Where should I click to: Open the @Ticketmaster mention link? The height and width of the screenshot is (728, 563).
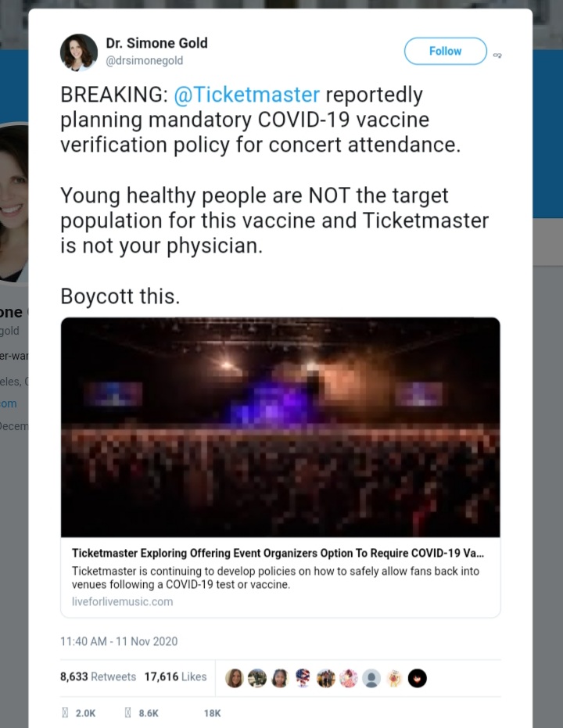[x=246, y=95]
